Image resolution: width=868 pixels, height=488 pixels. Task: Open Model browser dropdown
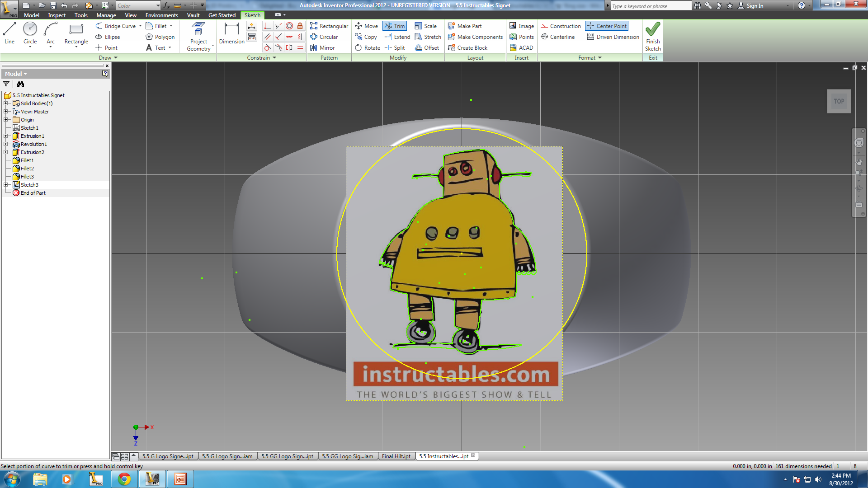pos(16,74)
